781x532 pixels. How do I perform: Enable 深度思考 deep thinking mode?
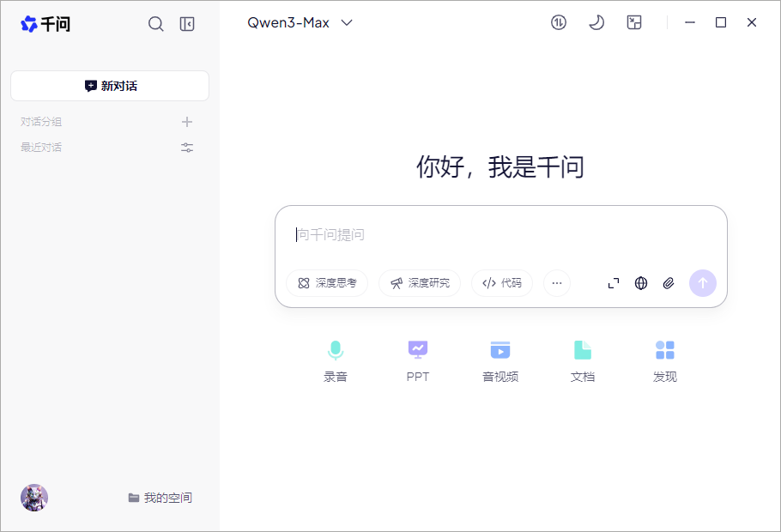click(x=327, y=283)
